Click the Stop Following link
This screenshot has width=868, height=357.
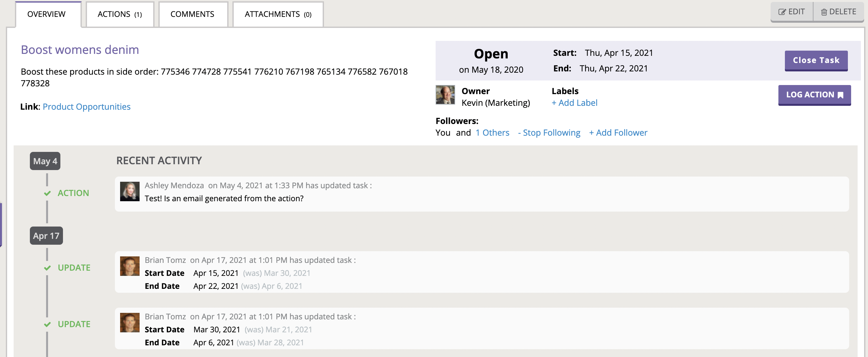click(x=549, y=133)
